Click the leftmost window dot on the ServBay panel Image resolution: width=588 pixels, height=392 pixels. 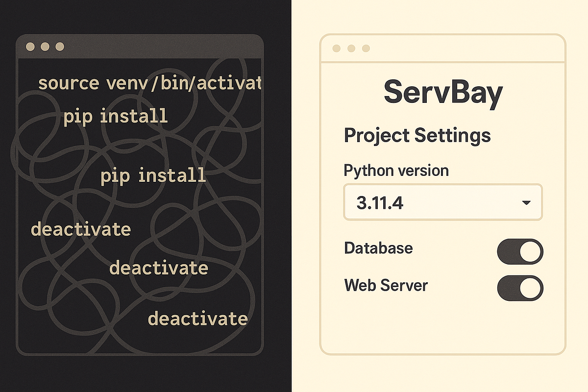coord(337,49)
